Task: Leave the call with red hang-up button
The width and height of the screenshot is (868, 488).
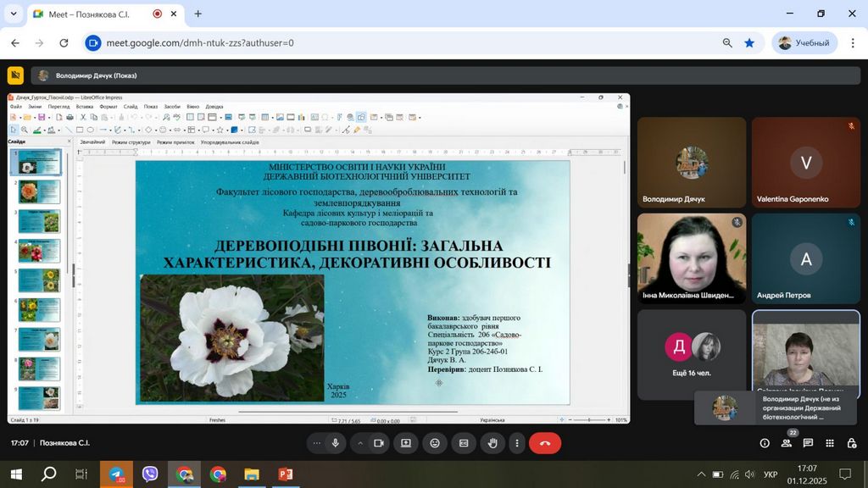Action: click(x=545, y=443)
